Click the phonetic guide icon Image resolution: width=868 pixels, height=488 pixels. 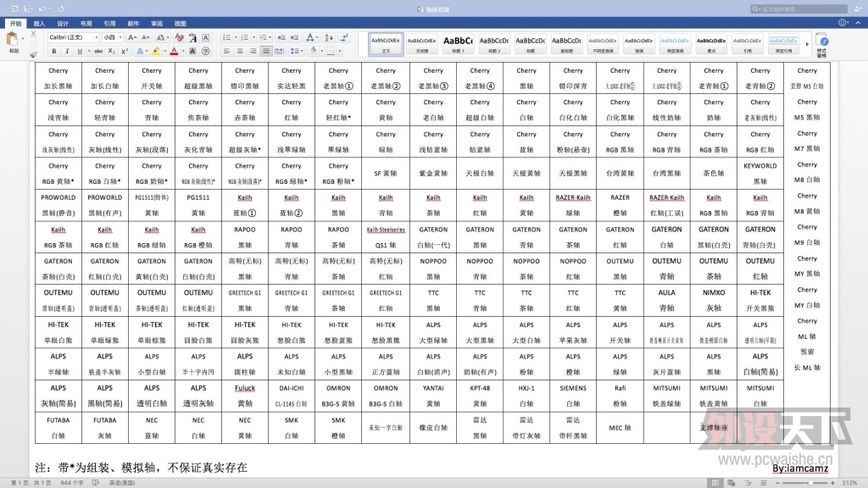tap(192, 37)
